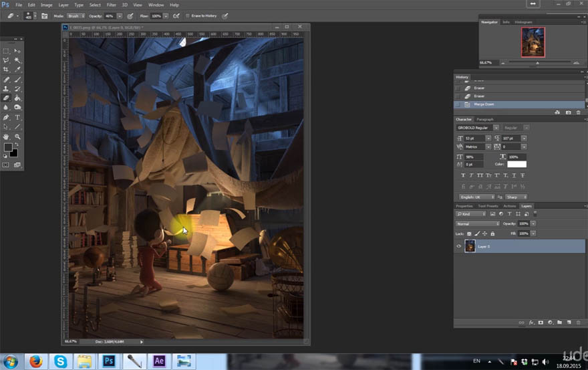Select the Zoom tool
588x370 pixels.
[17, 136]
